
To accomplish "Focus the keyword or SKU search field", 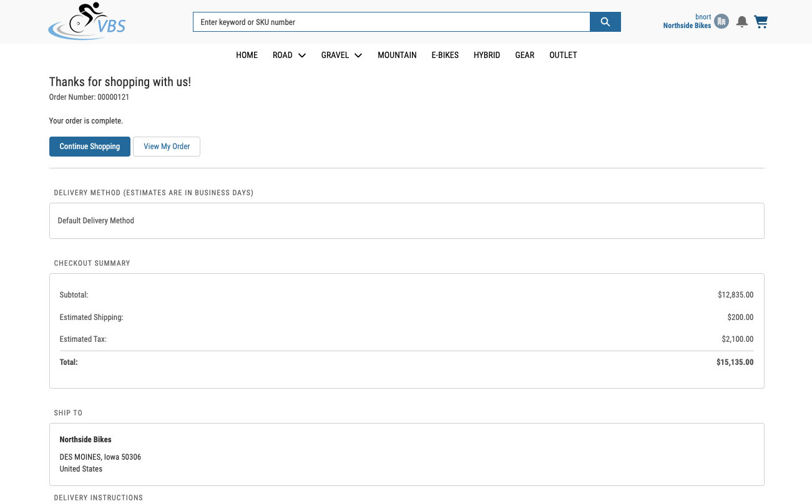I will (x=391, y=22).
